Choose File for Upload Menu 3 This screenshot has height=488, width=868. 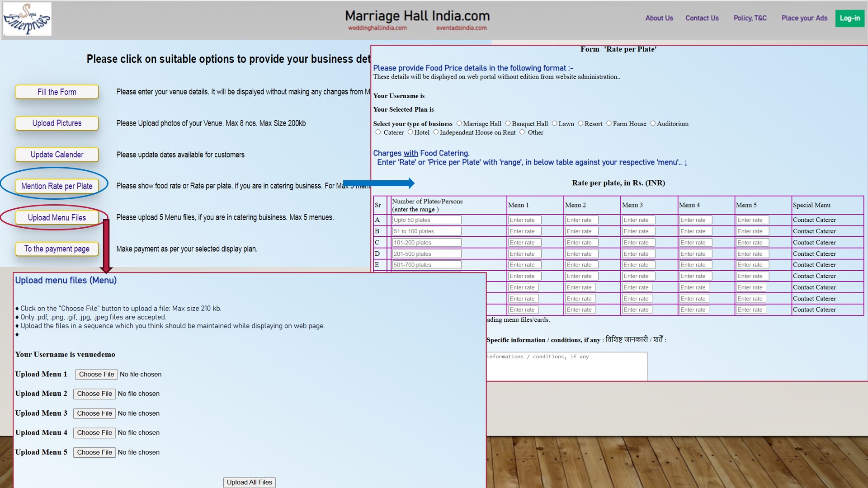click(94, 413)
